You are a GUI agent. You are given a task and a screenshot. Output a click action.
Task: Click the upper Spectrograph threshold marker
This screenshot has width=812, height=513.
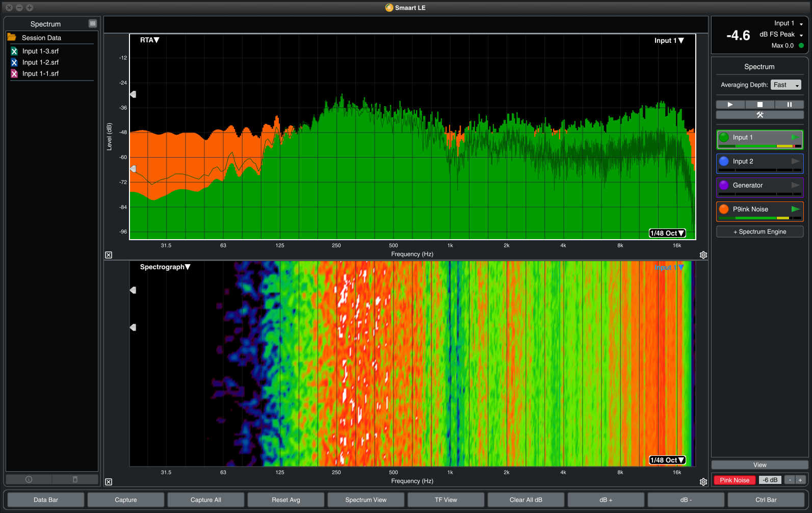(x=133, y=290)
